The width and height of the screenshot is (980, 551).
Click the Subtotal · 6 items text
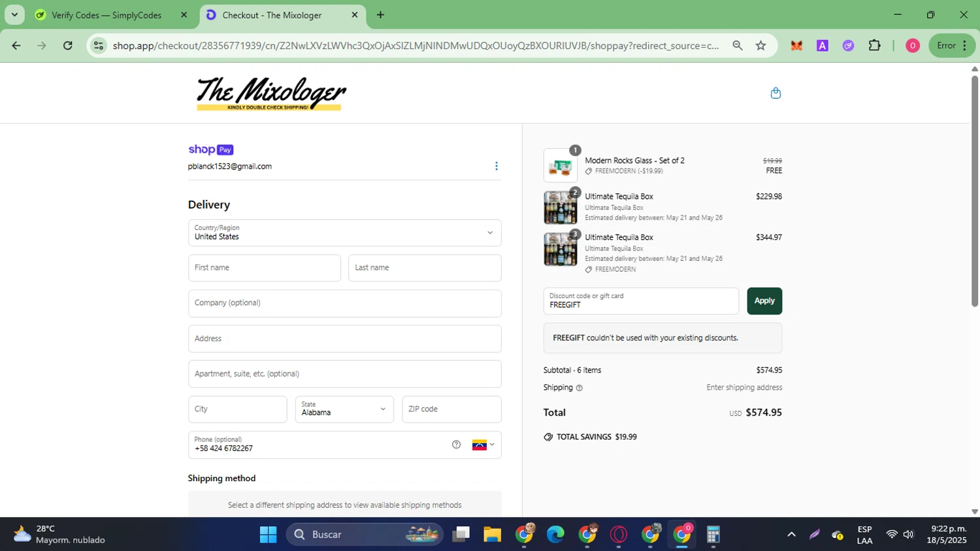(572, 370)
